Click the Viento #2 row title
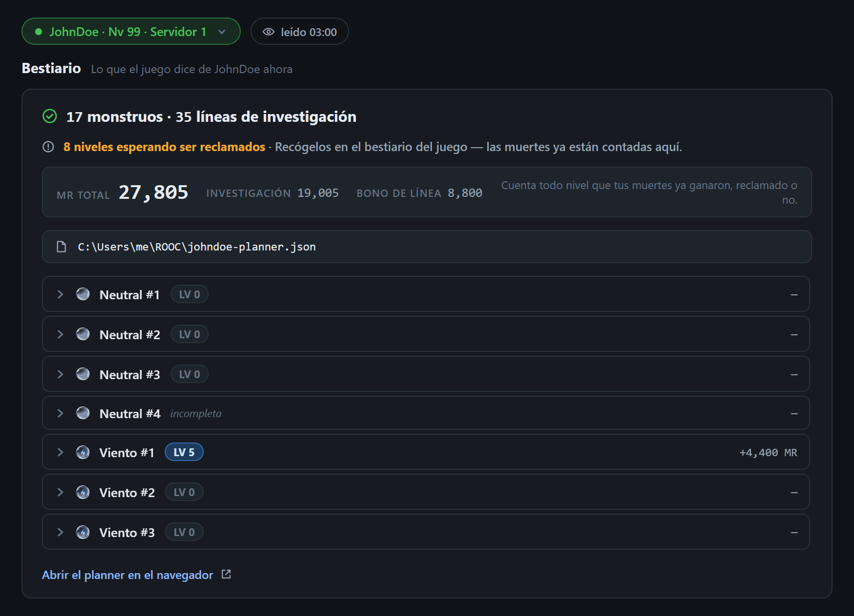The width and height of the screenshot is (854, 616). coord(127,493)
